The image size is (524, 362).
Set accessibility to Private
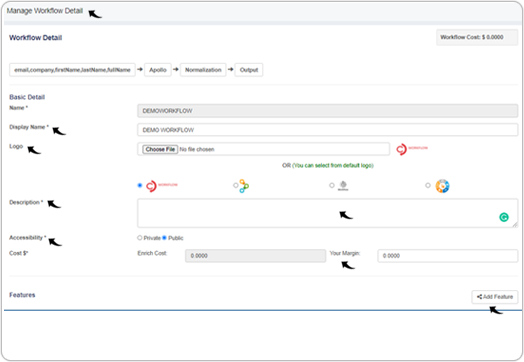(x=140, y=238)
